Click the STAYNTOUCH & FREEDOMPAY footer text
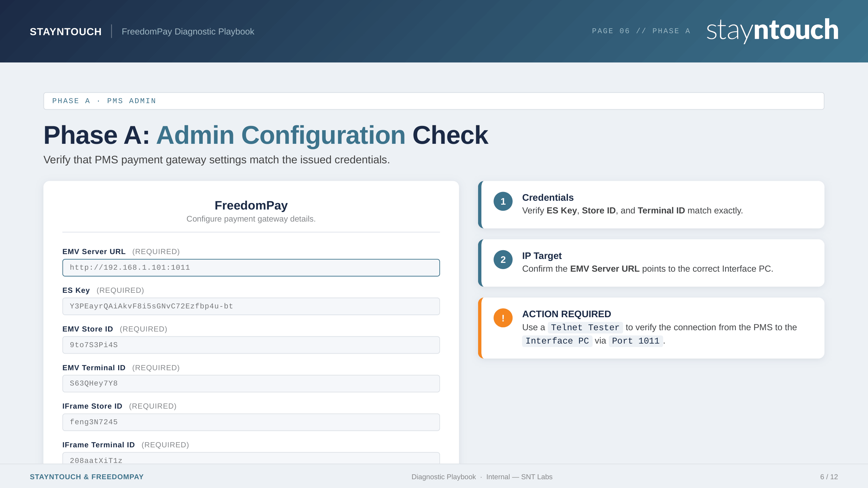The image size is (868, 488). (x=87, y=477)
